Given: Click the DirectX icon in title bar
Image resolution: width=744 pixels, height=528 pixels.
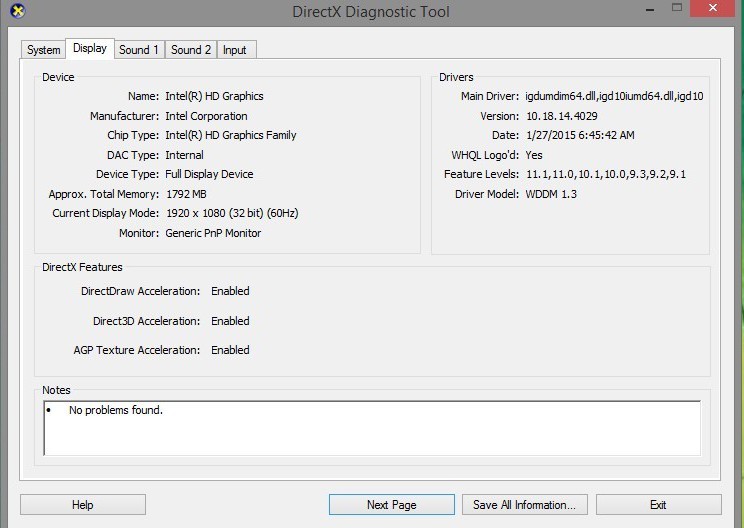Looking at the screenshot, I should pos(18,10).
